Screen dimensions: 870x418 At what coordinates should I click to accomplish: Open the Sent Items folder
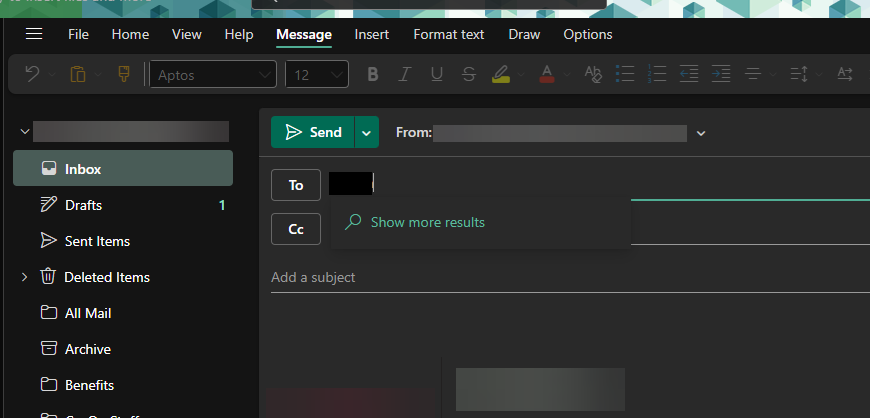(123, 241)
